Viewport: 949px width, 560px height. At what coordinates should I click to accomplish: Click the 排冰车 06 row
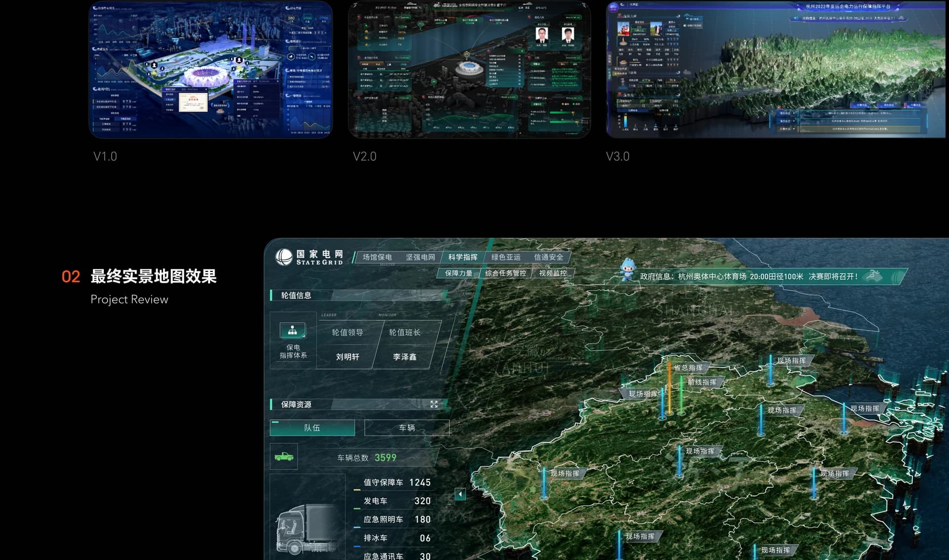(393, 538)
